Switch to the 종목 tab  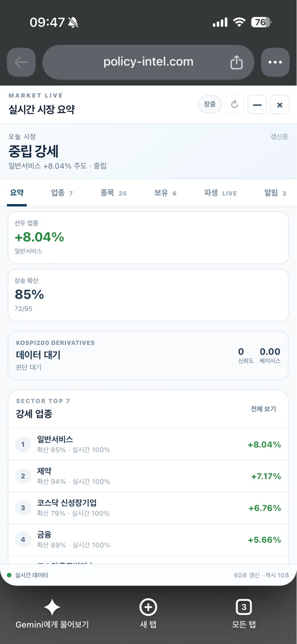(113, 193)
